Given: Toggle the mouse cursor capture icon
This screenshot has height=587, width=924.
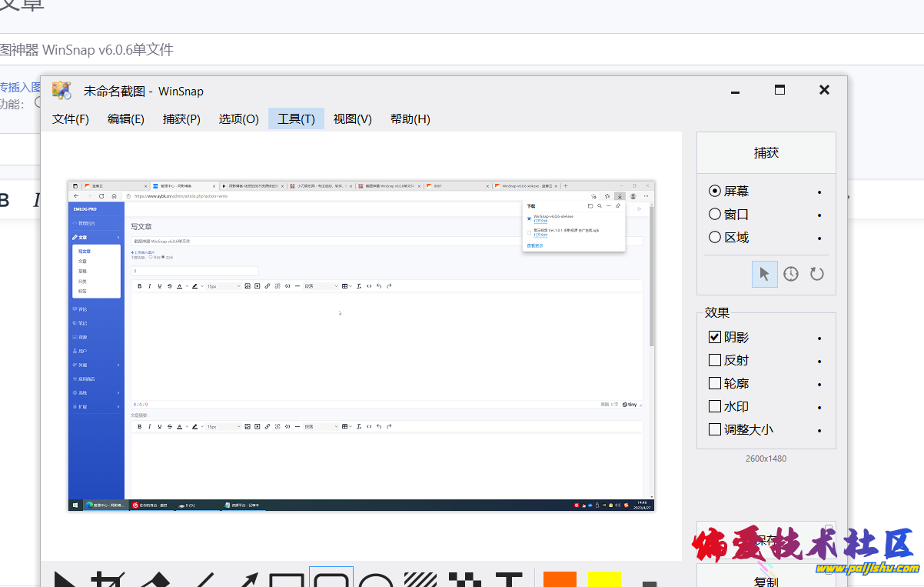Looking at the screenshot, I should point(764,274).
